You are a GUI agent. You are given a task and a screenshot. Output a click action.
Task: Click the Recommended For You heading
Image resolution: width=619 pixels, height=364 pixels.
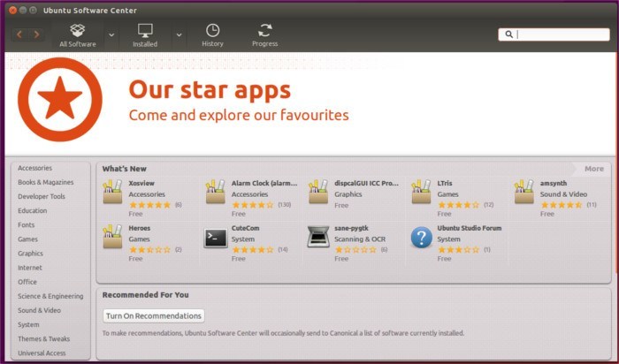point(145,294)
